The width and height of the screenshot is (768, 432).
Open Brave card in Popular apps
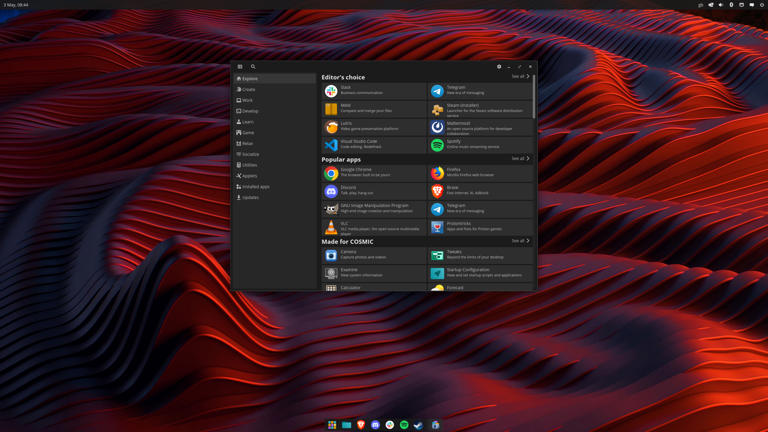coord(480,191)
